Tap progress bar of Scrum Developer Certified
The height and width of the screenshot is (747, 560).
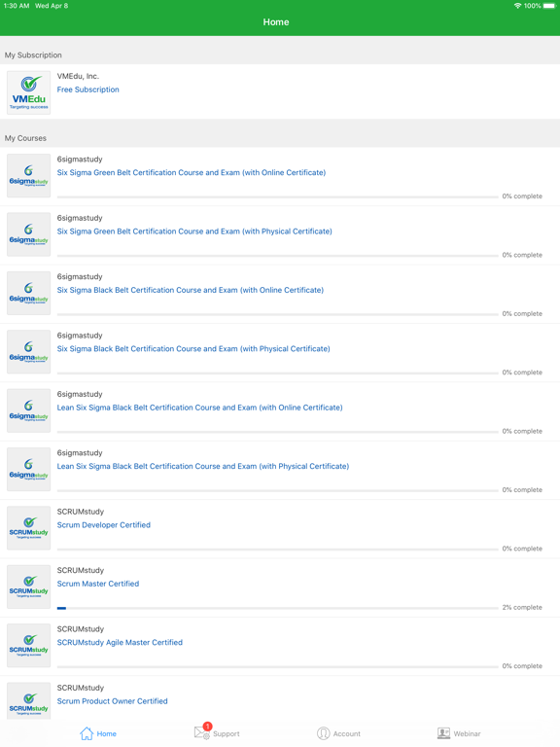coord(278,550)
